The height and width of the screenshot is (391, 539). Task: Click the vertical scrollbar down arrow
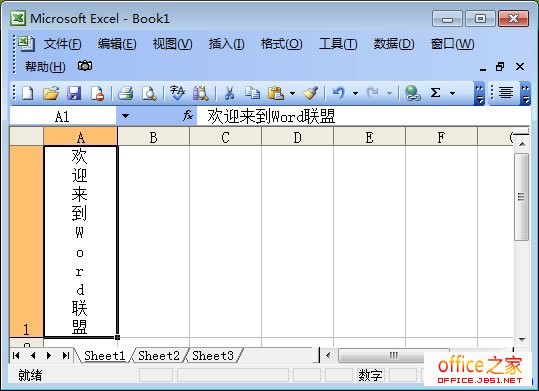point(521,340)
